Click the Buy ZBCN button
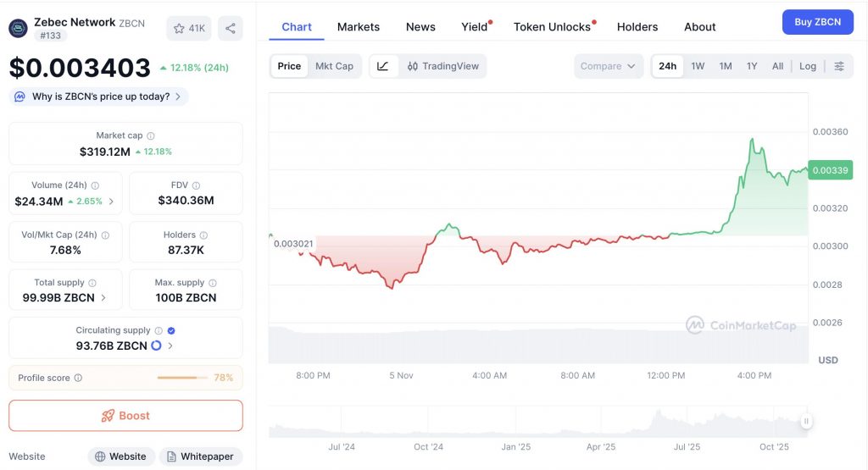Viewport: 868px width, 470px height. point(818,22)
